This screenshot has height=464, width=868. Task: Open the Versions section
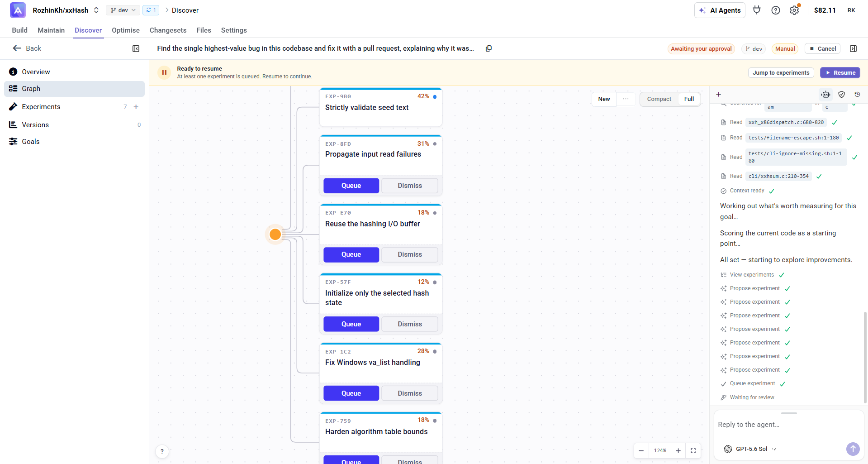click(74, 125)
